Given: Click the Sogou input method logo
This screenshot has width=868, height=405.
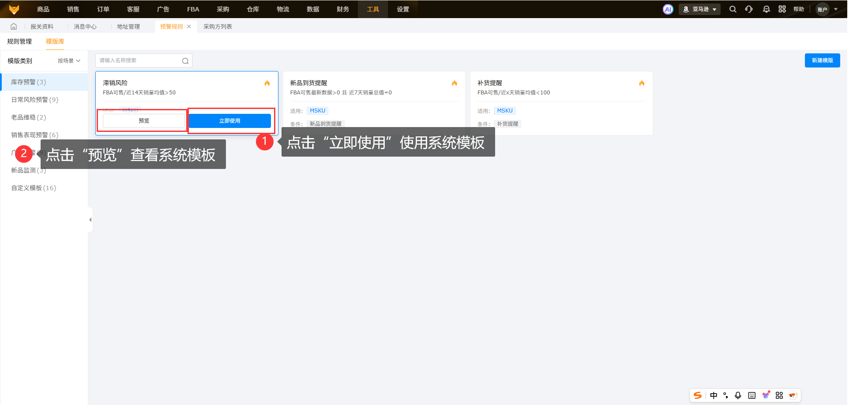Looking at the screenshot, I should (698, 395).
